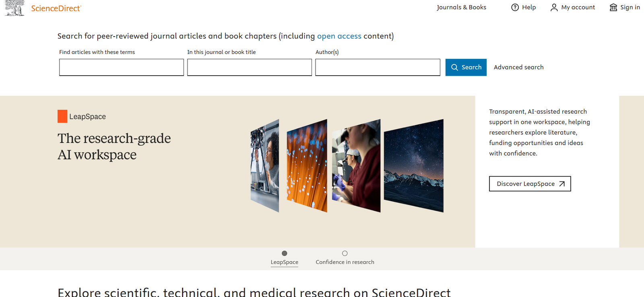Image resolution: width=644 pixels, height=297 pixels.
Task: Focus the 'Find articles with these terms' field
Action: (121, 67)
